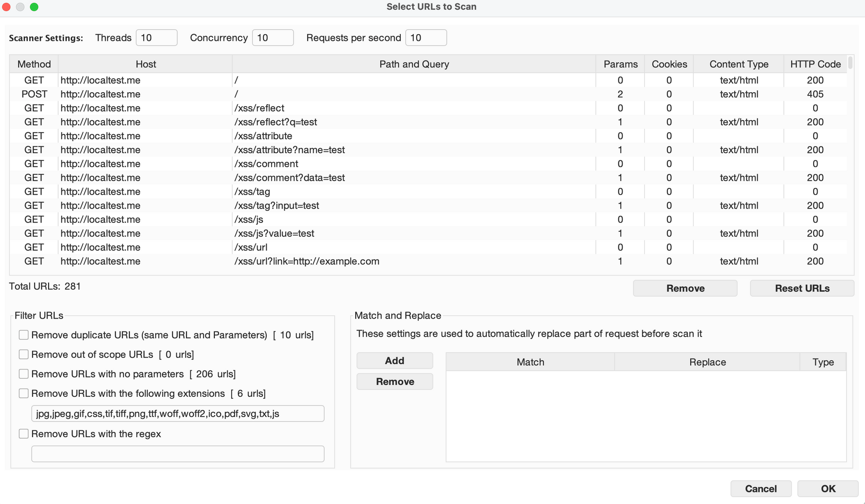Click Remove in Match and Replace panel
The image size is (865, 504).
coord(395,382)
